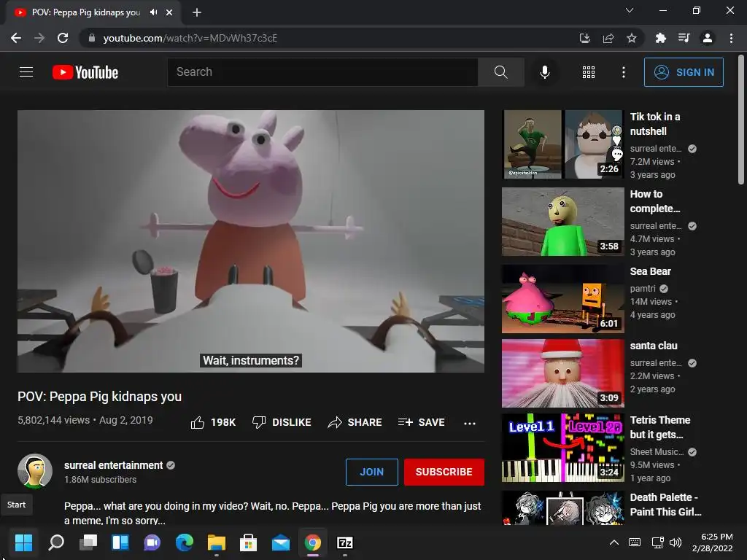Image resolution: width=747 pixels, height=560 pixels.
Task: Click the POV: Peppa Pig tab
Action: point(93,12)
